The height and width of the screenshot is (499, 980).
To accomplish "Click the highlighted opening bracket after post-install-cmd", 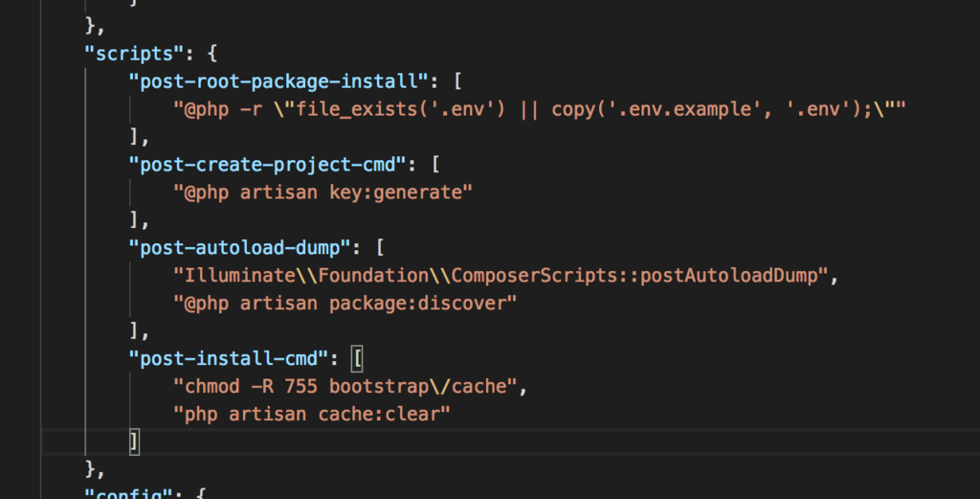I will [357, 359].
